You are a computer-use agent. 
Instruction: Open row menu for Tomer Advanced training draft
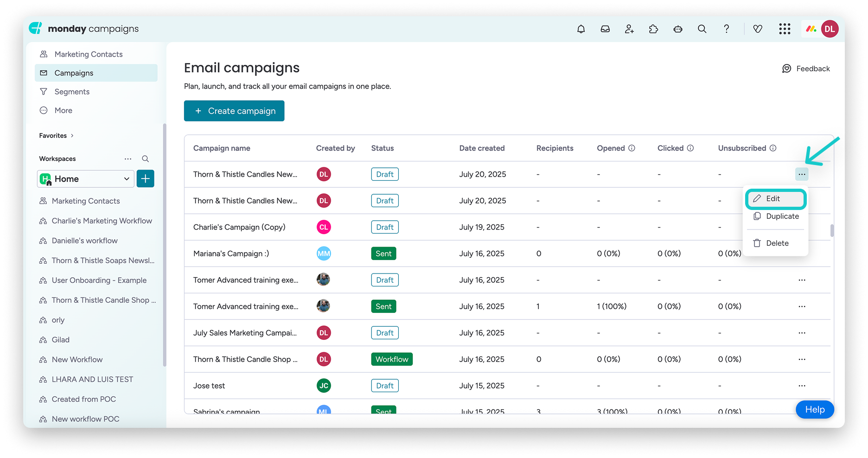pyautogui.click(x=802, y=280)
